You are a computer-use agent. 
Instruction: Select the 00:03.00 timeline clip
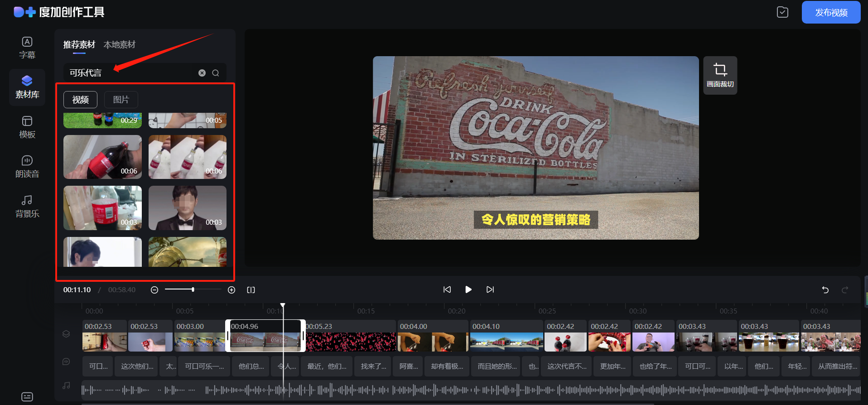199,336
